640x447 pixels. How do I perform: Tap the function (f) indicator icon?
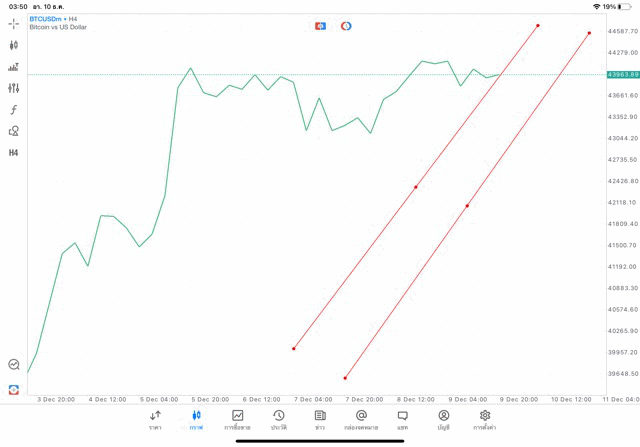tap(14, 110)
